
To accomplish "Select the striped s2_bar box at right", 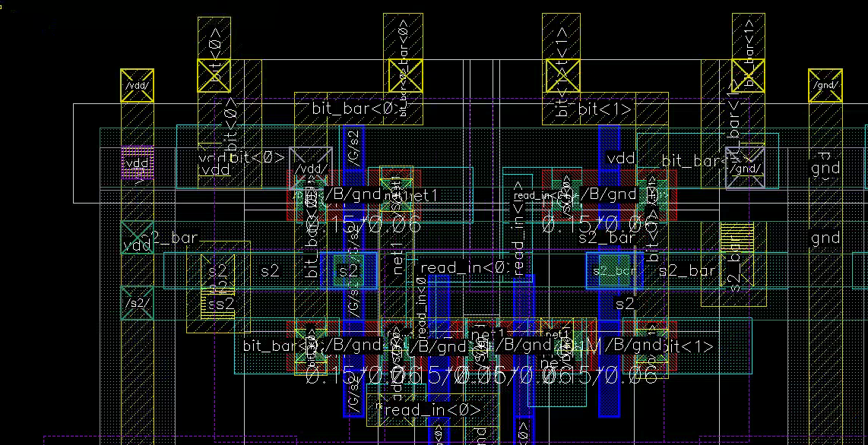I will point(737,237).
